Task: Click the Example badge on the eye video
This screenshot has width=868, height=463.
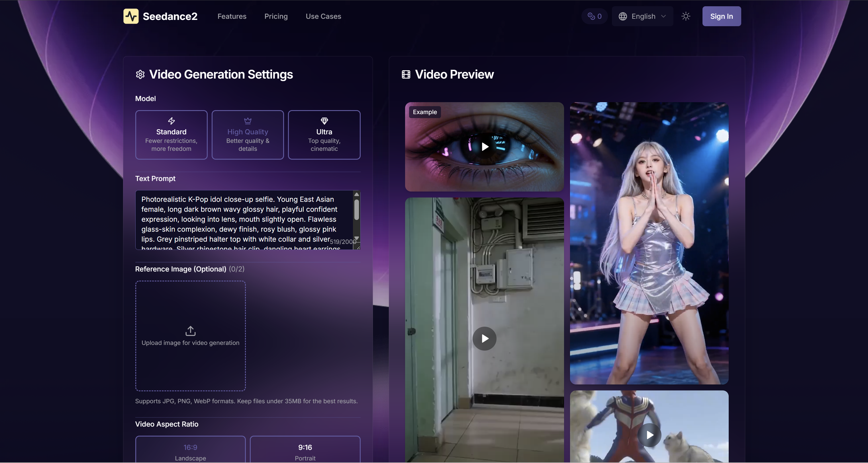Action: [x=424, y=112]
